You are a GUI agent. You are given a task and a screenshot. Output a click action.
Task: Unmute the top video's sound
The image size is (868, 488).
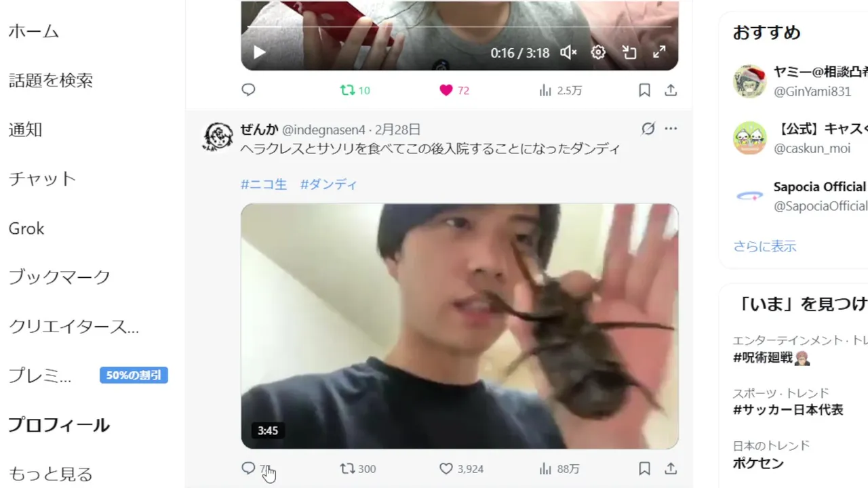(x=568, y=52)
